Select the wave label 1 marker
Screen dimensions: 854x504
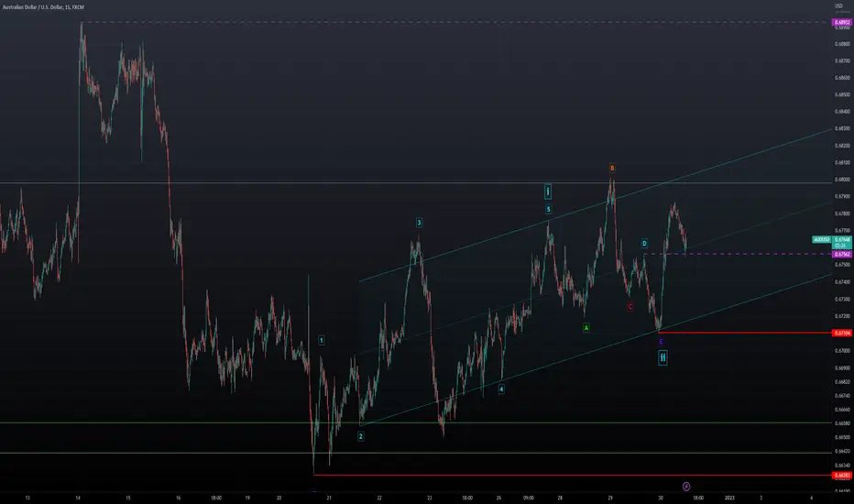pyautogui.click(x=322, y=341)
